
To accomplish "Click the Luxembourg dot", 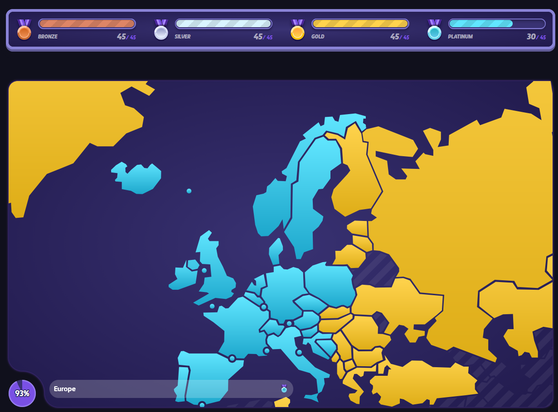I will pyautogui.click(x=264, y=307).
